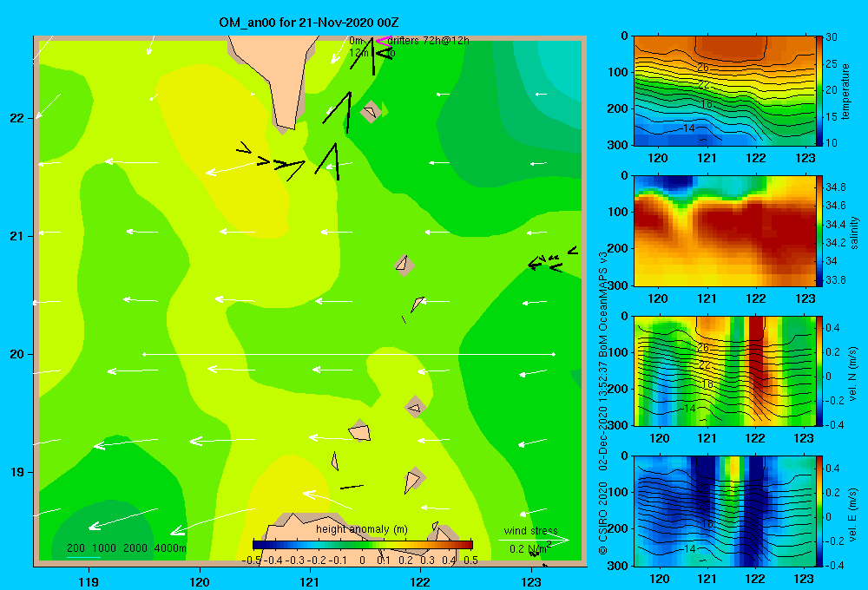Click the '300' depth label of the salinity panel
868x590 pixels.
tap(618, 285)
